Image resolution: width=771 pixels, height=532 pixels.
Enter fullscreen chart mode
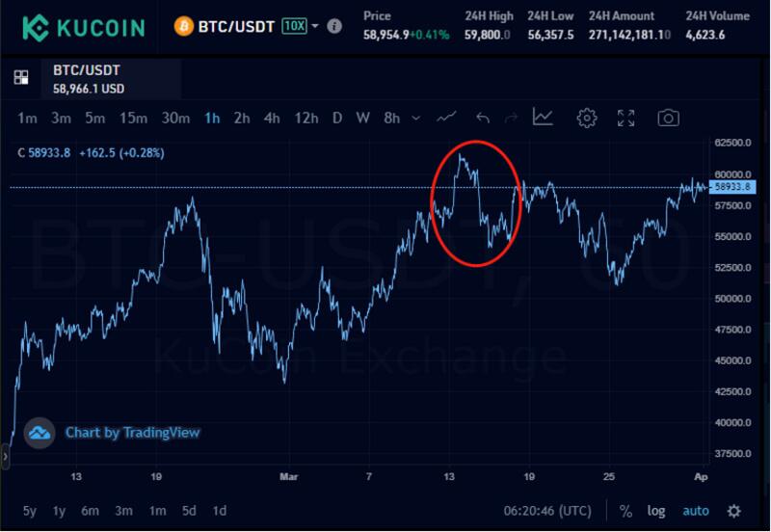click(625, 118)
